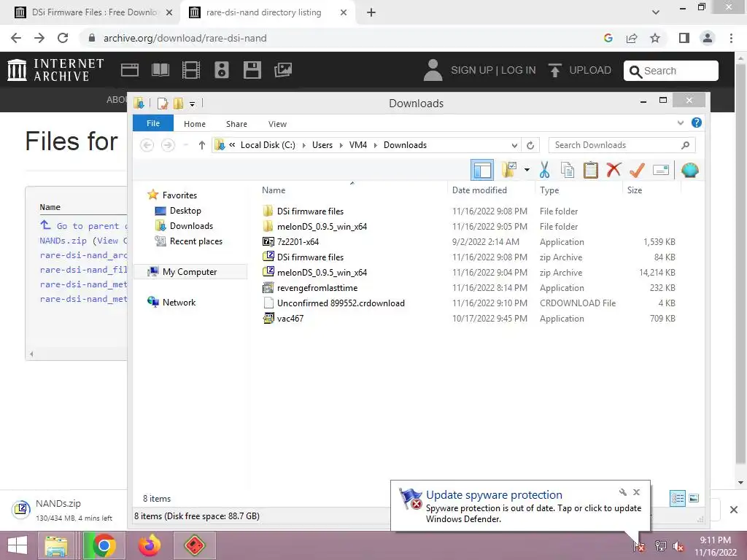
Task: Open a new Chrome tab
Action: pyautogui.click(x=371, y=12)
